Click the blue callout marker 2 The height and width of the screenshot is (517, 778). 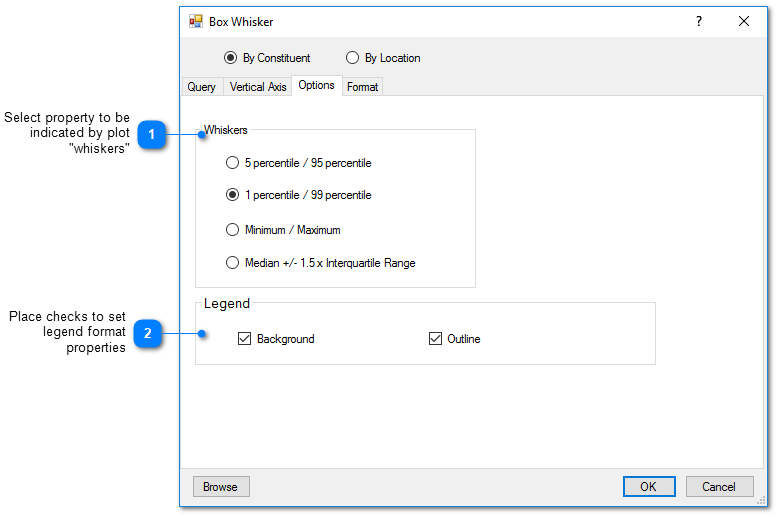tap(148, 334)
